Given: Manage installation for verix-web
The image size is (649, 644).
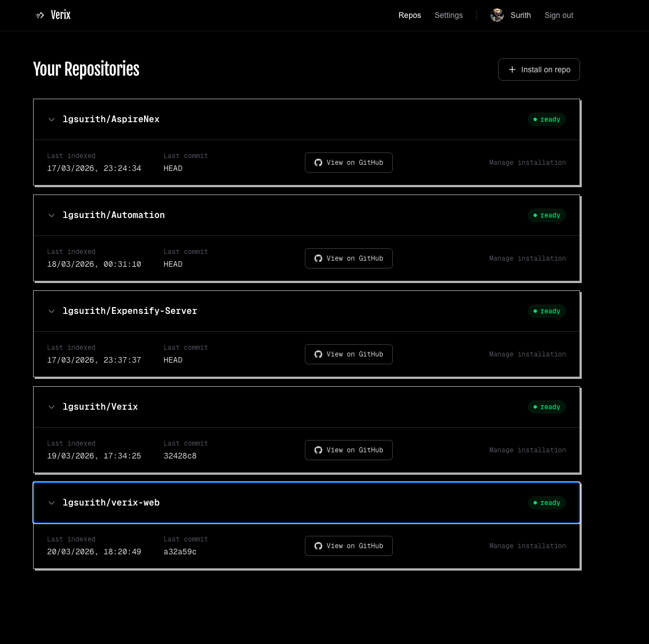Looking at the screenshot, I should (x=527, y=546).
